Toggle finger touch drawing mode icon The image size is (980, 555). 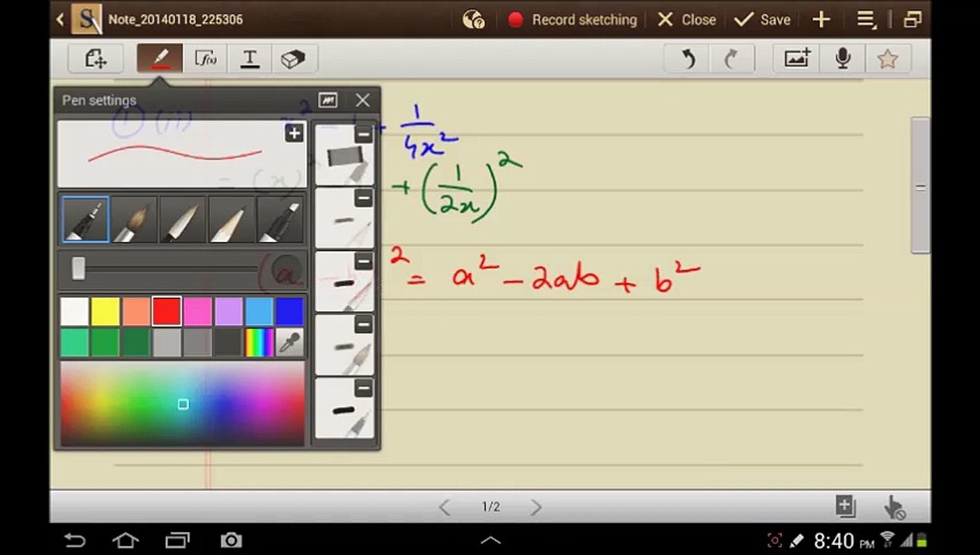pyautogui.click(x=894, y=507)
